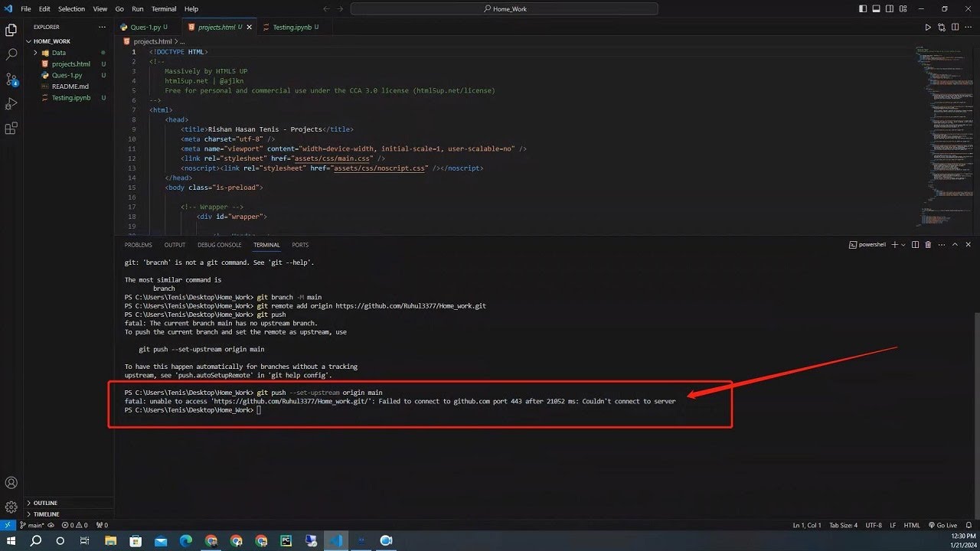980x551 pixels.
Task: Click Tab Size: 4 in status bar
Action: click(x=843, y=525)
